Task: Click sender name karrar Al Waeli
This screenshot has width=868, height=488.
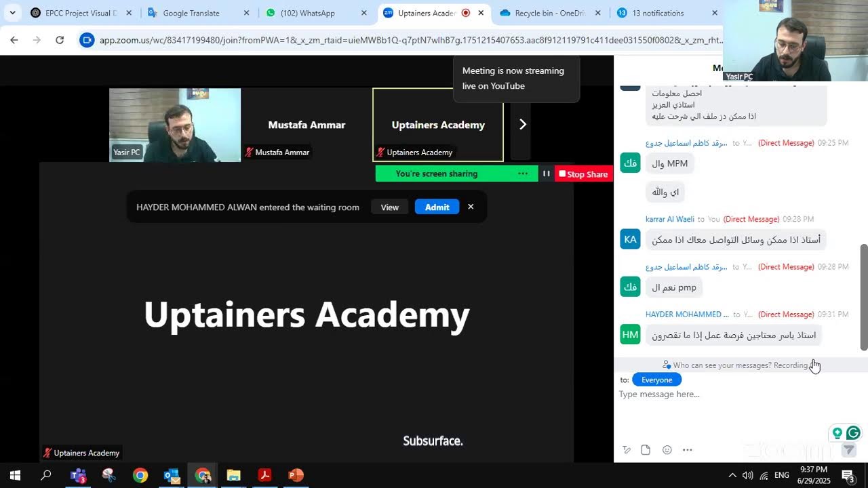Action: point(670,219)
